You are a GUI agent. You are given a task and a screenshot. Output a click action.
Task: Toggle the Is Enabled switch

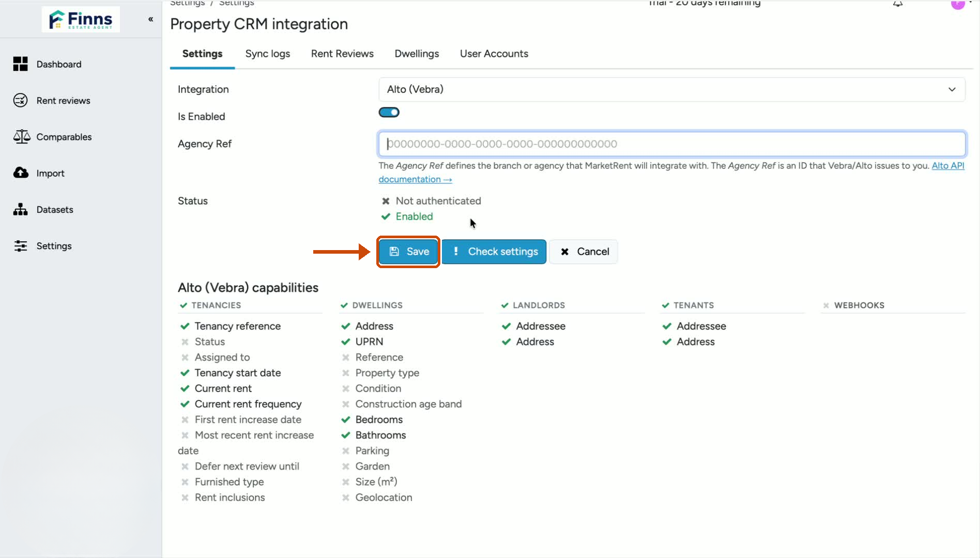click(389, 112)
